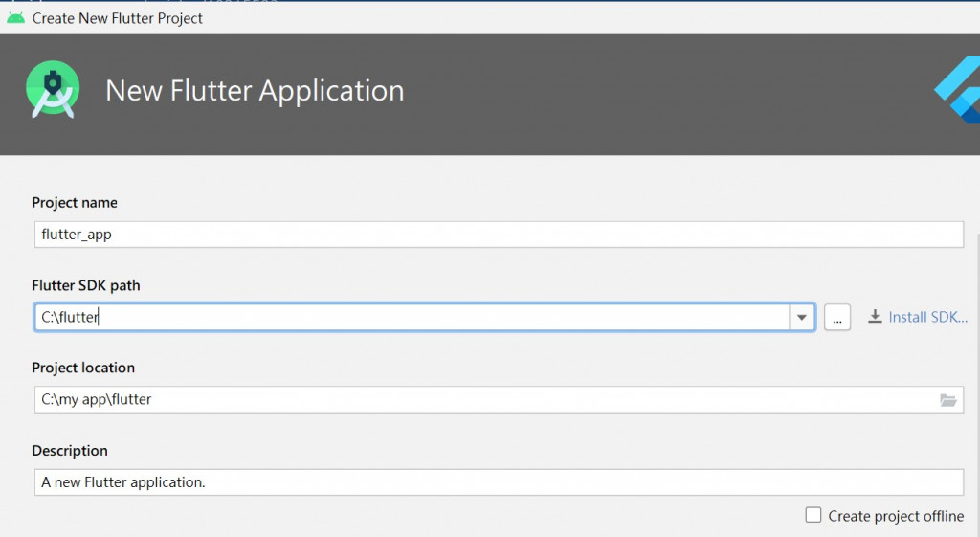Click the 'Flutter SDK path' label
This screenshot has width=980, height=537.
coord(86,285)
